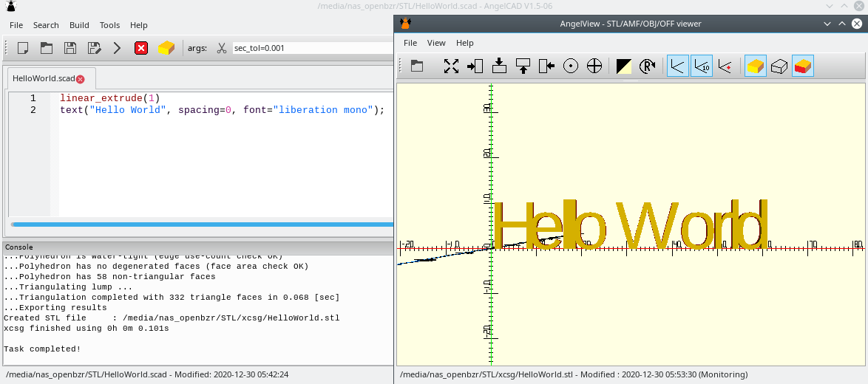Open file with AngelView folder icon
Screen dimensions: 868x384
[x=417, y=66]
